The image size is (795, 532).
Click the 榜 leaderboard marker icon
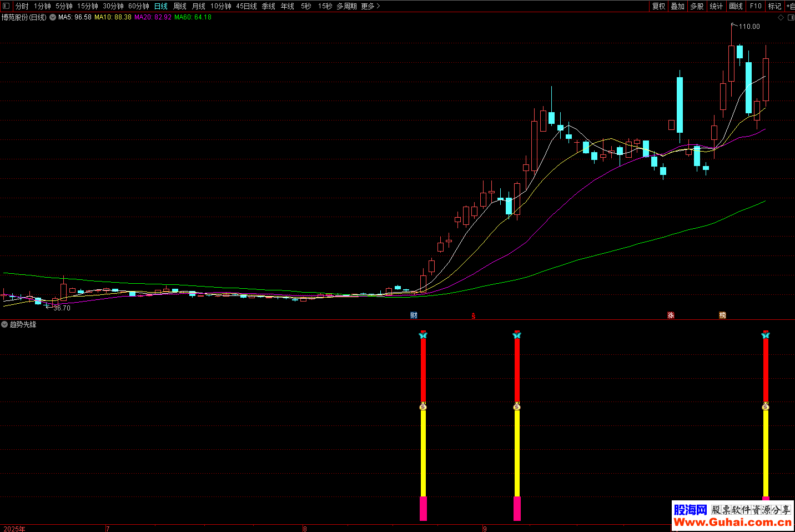click(722, 315)
